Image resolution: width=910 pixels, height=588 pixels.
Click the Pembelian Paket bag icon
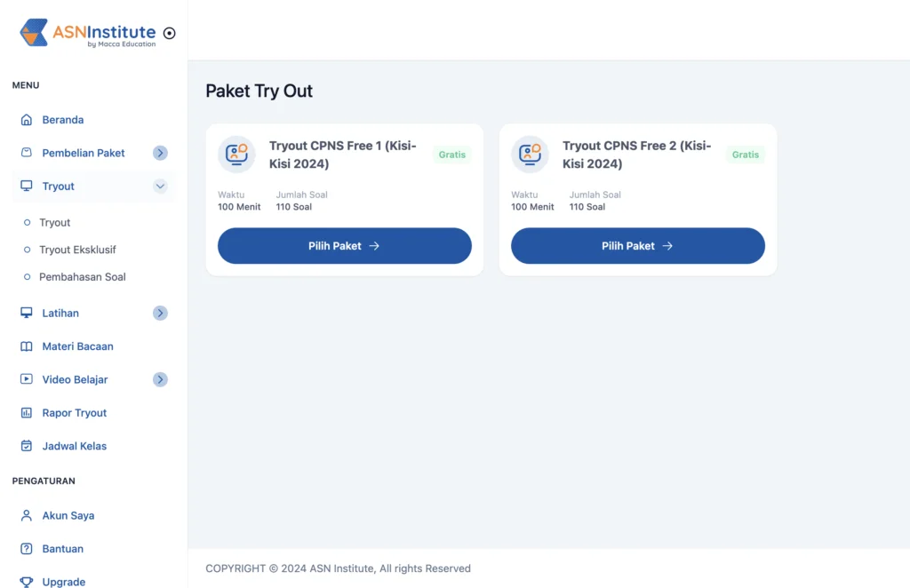(26, 153)
